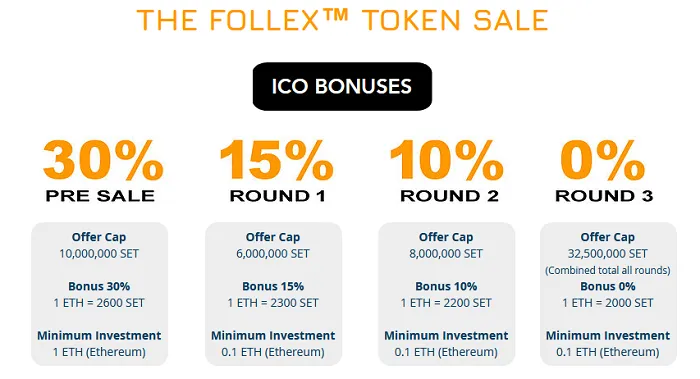Click the ROUND 2 heading
This screenshot has width=700, height=379.
449,196
